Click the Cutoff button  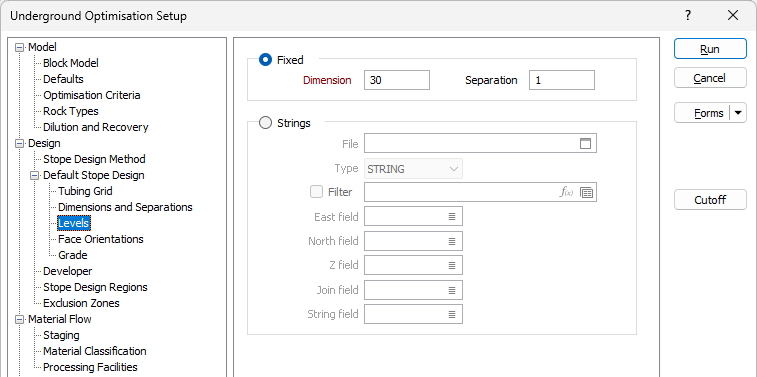[710, 200]
